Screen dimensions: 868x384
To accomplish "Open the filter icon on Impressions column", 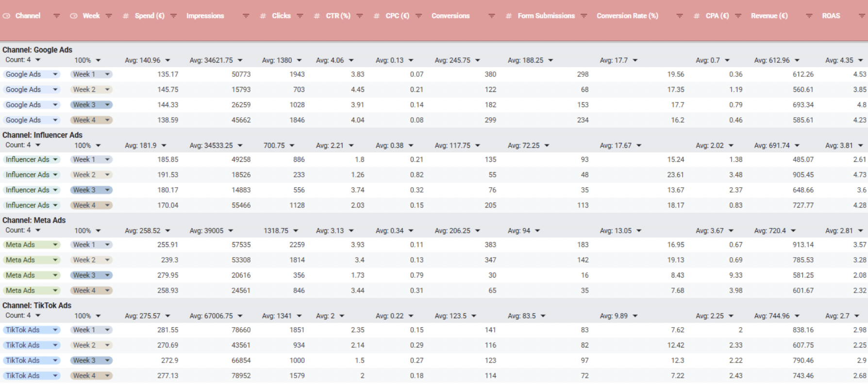I will point(246,16).
